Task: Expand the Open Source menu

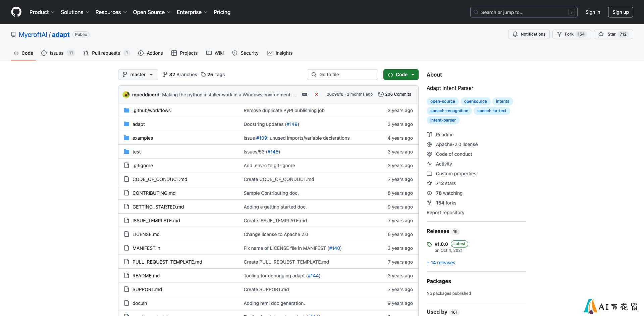Action: click(152, 12)
